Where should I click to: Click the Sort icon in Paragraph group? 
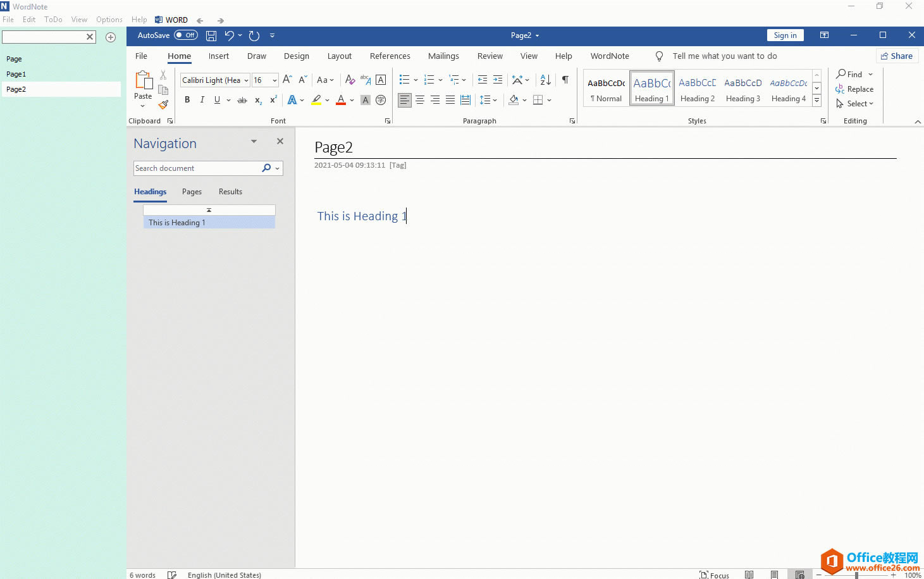click(x=545, y=80)
